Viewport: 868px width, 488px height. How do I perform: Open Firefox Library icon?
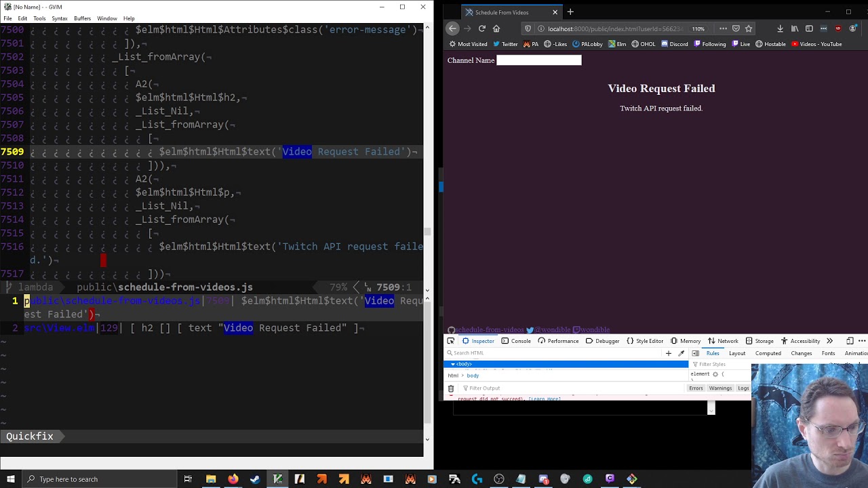(795, 28)
